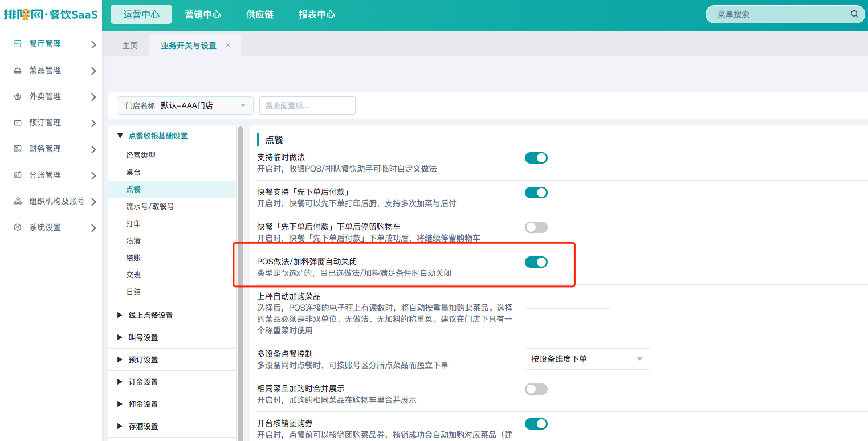Click the 排队网 餐饮SaaS logo

[51, 14]
